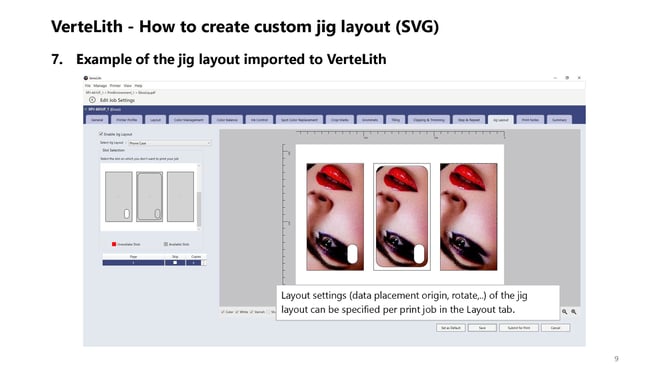Viewport: 670px width, 376px height.
Task: Click the Cancel button
Action: point(555,328)
